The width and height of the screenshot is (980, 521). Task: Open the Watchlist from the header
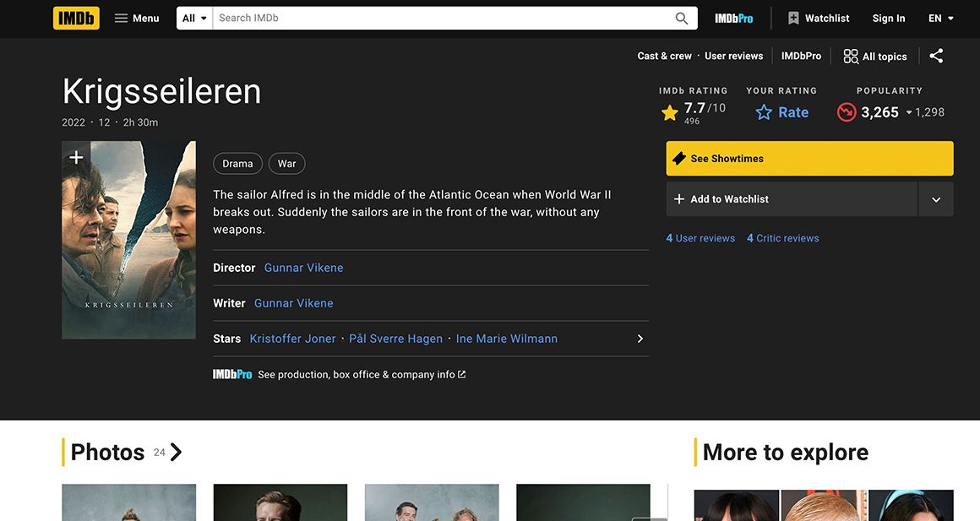(818, 18)
